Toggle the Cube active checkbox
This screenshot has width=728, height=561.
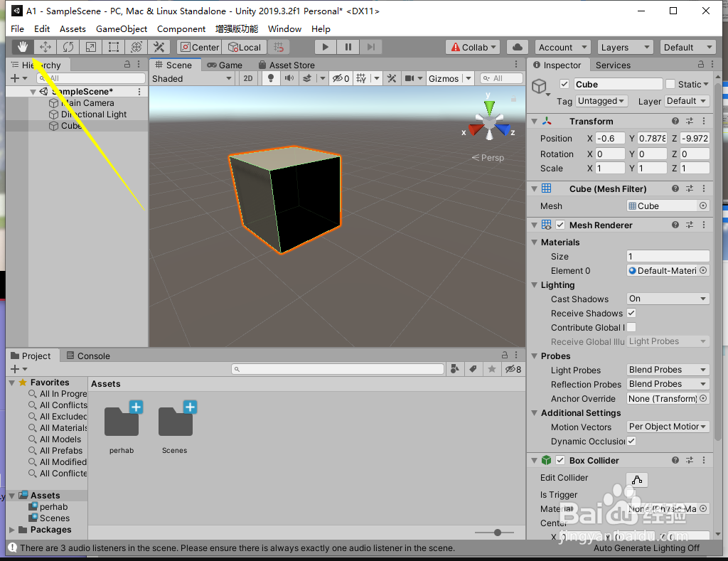[x=564, y=84]
